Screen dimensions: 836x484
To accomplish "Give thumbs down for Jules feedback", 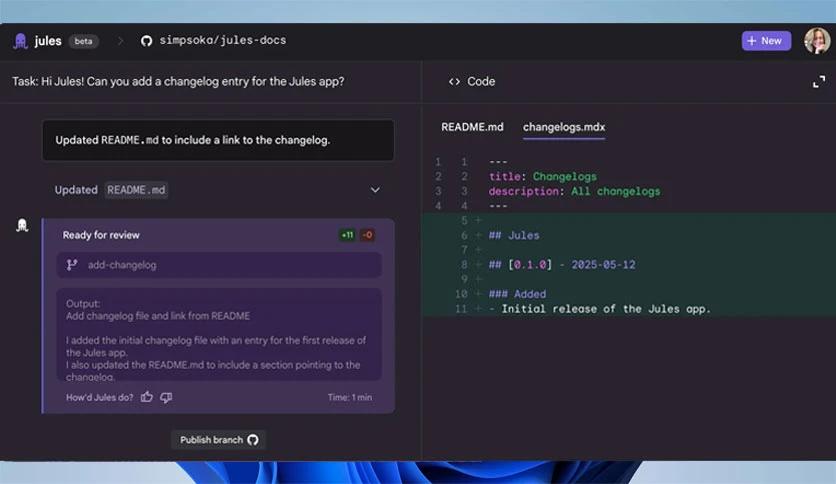I will 166,397.
